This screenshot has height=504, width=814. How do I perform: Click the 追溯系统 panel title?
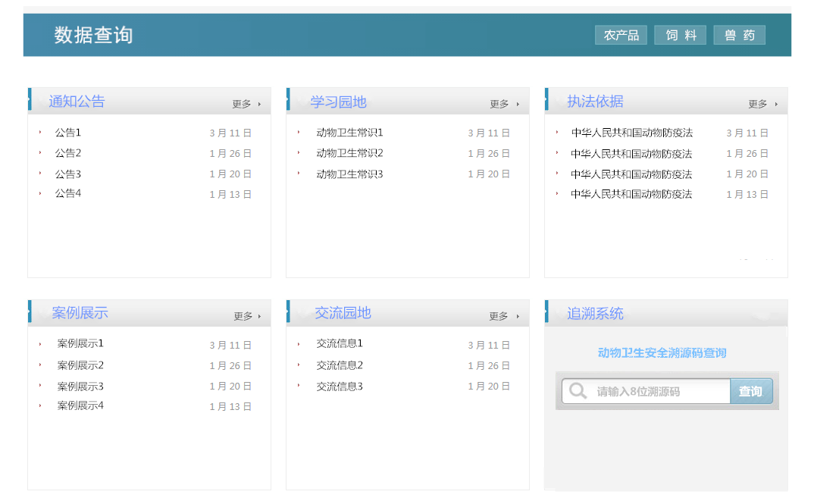[595, 313]
